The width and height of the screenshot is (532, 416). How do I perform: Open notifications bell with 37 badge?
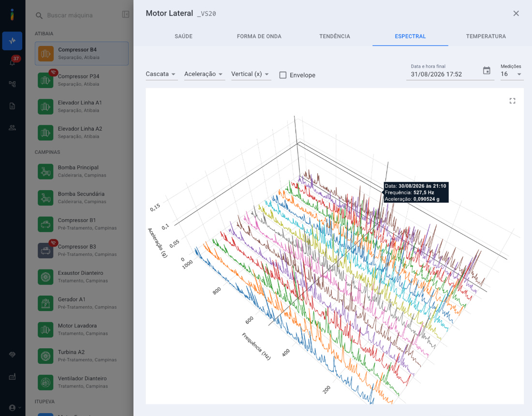pos(13,62)
